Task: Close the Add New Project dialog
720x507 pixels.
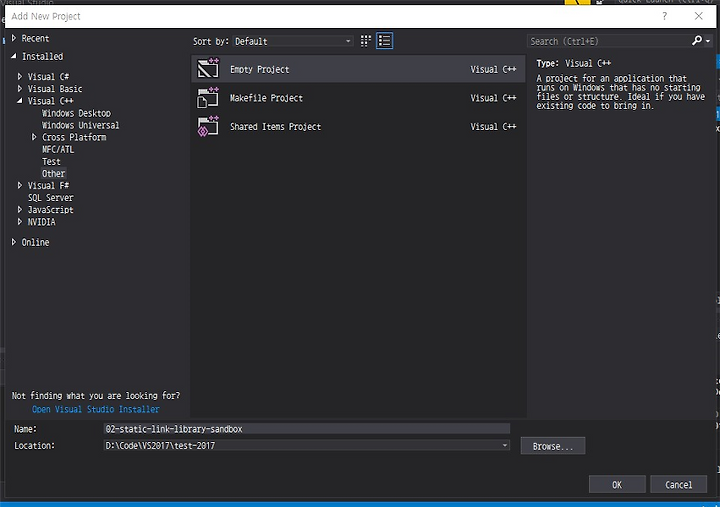Action: pyautogui.click(x=698, y=16)
